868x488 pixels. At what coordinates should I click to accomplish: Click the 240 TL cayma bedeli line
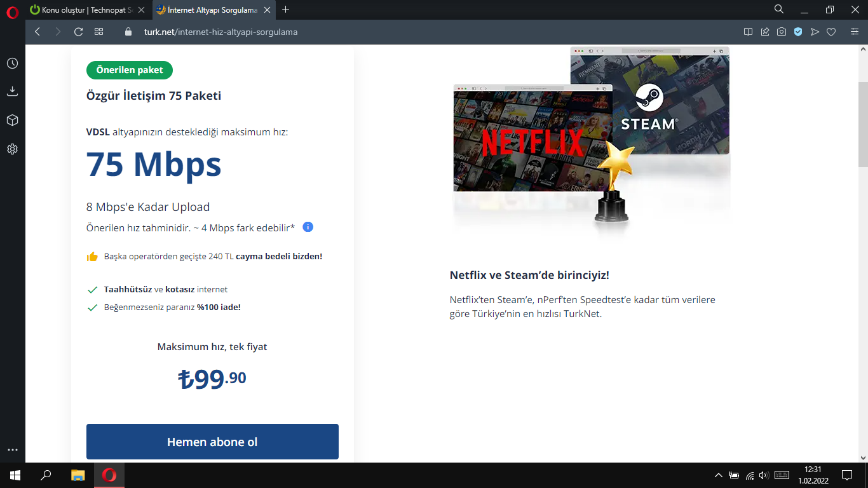coord(213,257)
